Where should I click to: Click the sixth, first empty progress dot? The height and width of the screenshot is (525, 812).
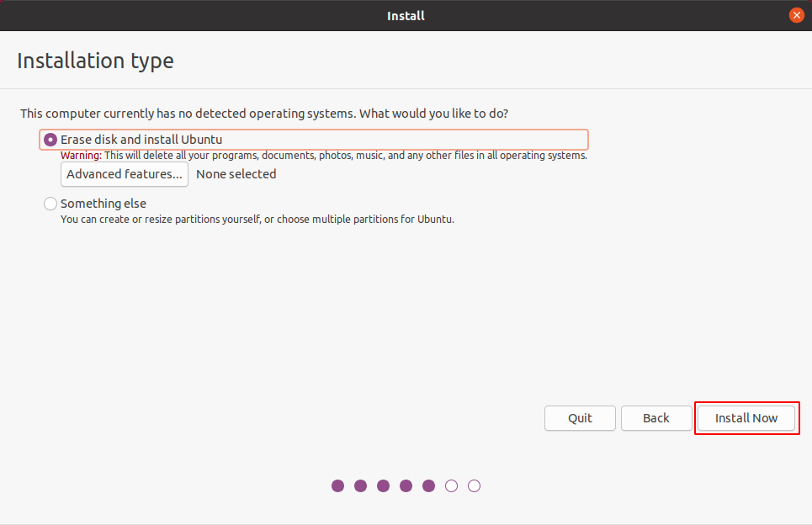[x=452, y=485]
